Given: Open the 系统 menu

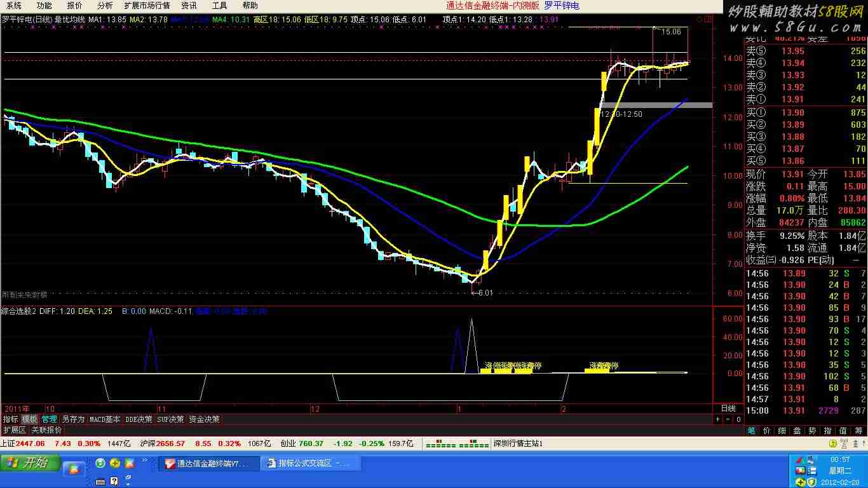Looking at the screenshot, I should 13,5.
